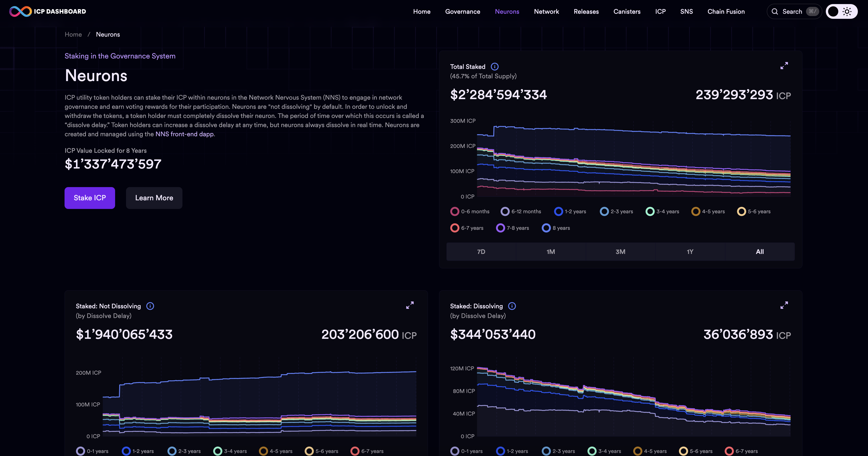Image resolution: width=868 pixels, height=456 pixels.
Task: Open the NNS front-end dapp link
Action: (184, 134)
